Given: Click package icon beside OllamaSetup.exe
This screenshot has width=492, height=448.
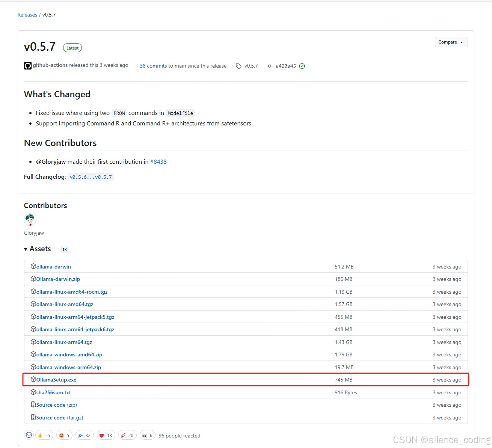Looking at the screenshot, I should coord(33,379).
